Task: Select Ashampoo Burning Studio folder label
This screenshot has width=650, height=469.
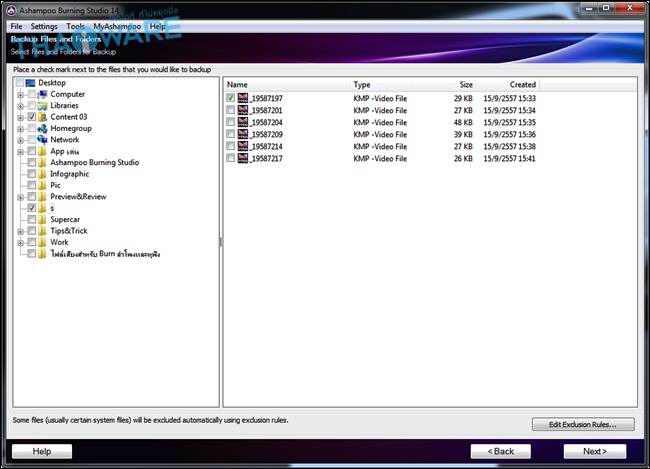Action: coord(95,163)
